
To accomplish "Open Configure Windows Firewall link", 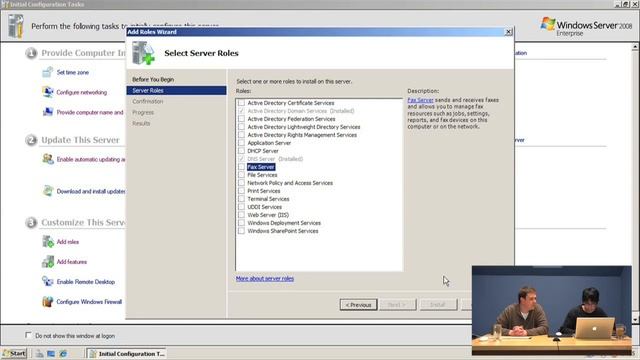I will pyautogui.click(x=89, y=302).
